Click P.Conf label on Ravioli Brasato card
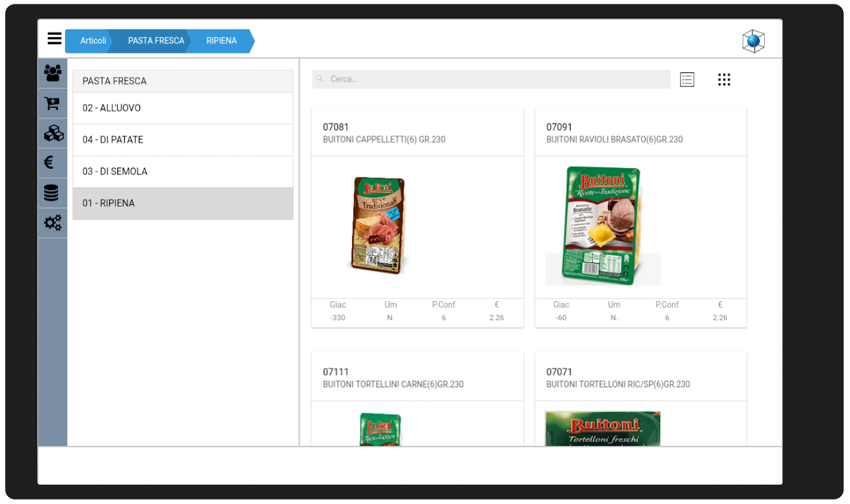This screenshot has width=850, height=504. (667, 305)
